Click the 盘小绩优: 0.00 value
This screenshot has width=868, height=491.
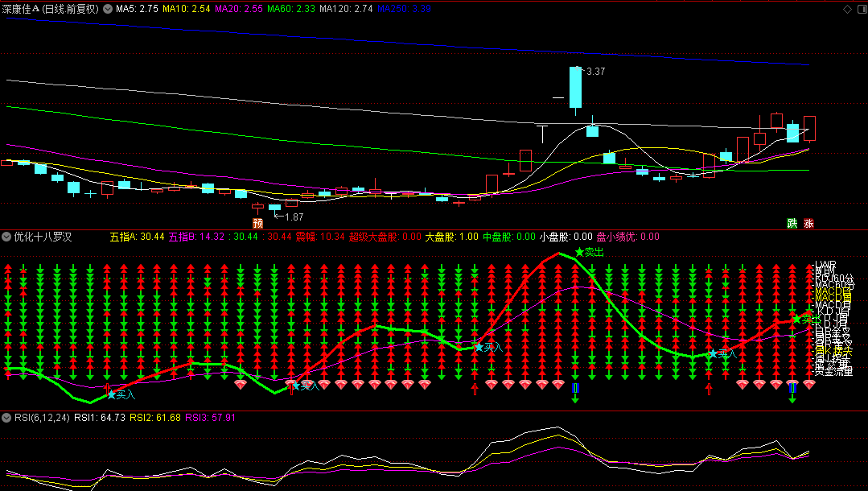[627, 237]
